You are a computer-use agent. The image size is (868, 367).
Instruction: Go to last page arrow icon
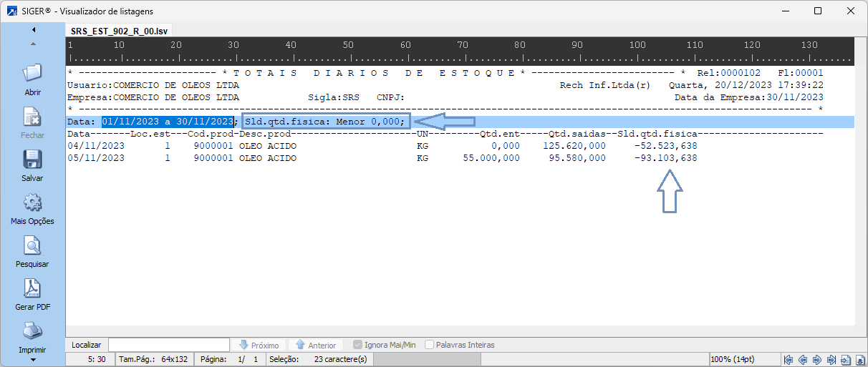click(x=831, y=359)
